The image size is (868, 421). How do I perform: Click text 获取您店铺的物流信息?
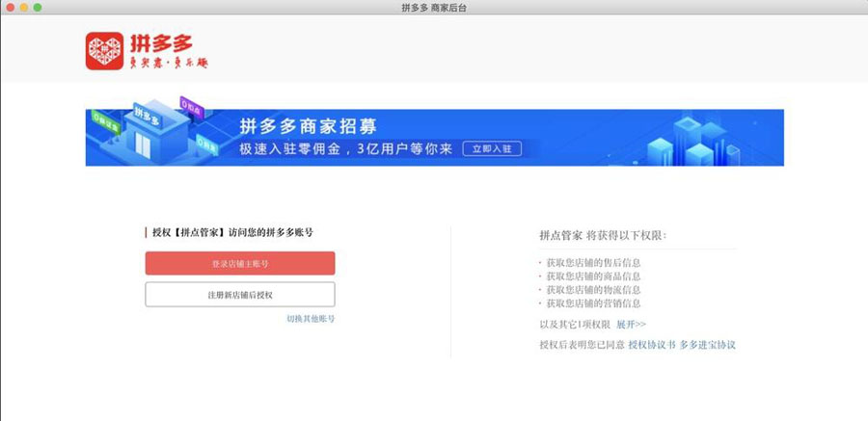coord(593,290)
